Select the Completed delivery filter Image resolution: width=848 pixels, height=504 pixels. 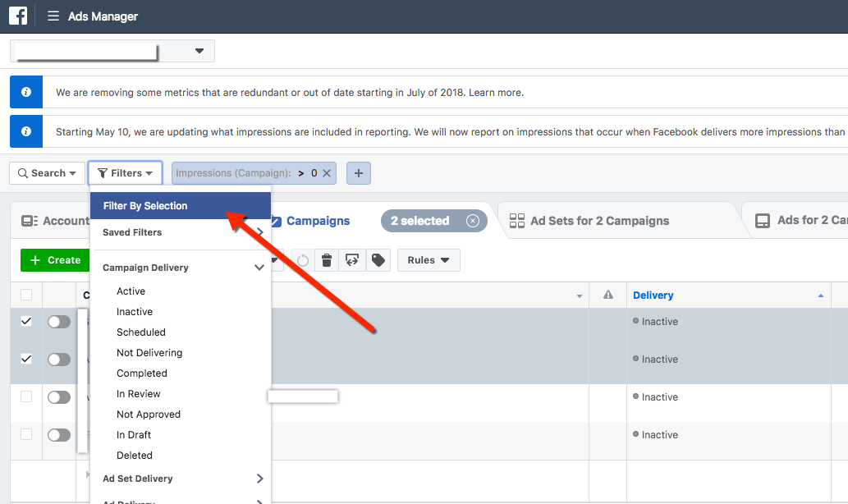pos(142,373)
